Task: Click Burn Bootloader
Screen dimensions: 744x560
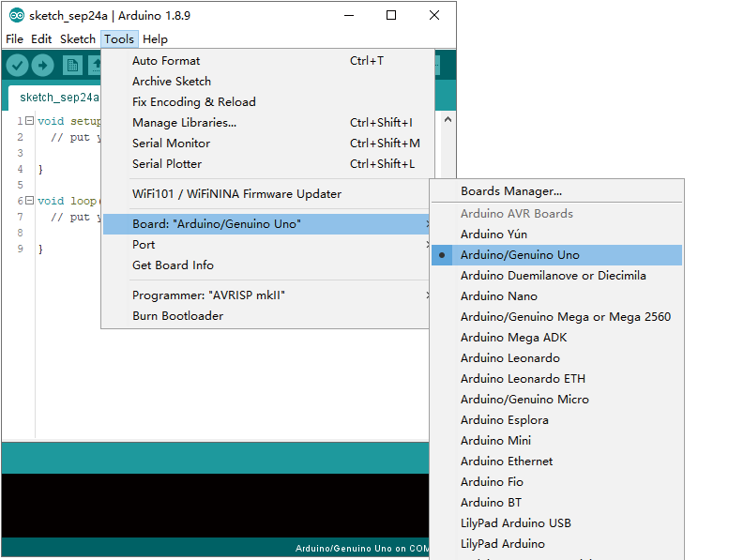Action: 267,316
